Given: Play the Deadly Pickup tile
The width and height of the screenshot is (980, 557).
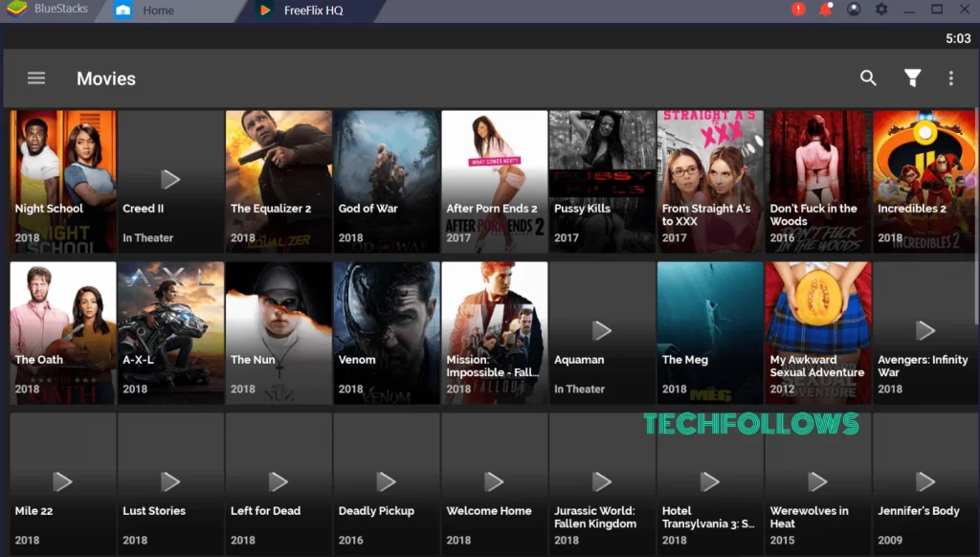Looking at the screenshot, I should pos(387,484).
